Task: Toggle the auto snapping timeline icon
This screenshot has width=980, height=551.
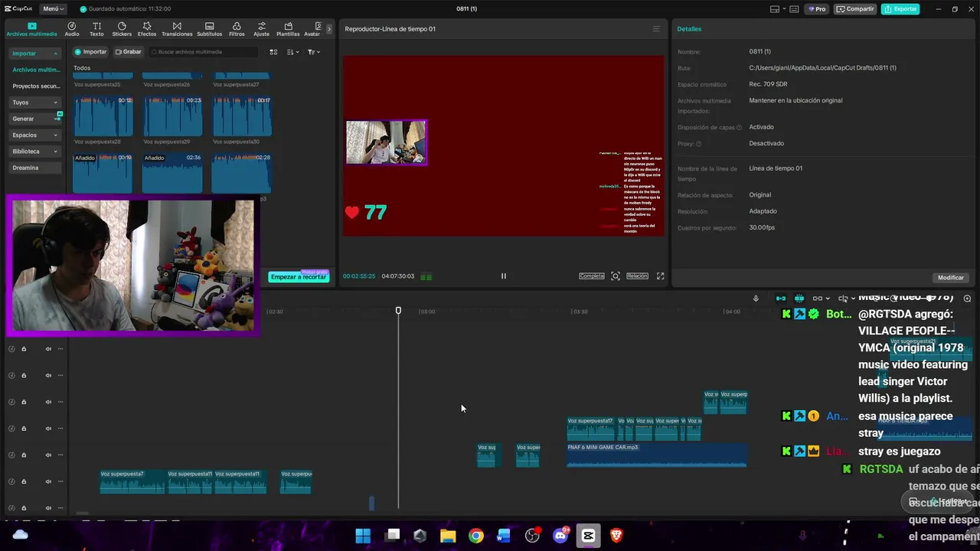Action: [799, 298]
